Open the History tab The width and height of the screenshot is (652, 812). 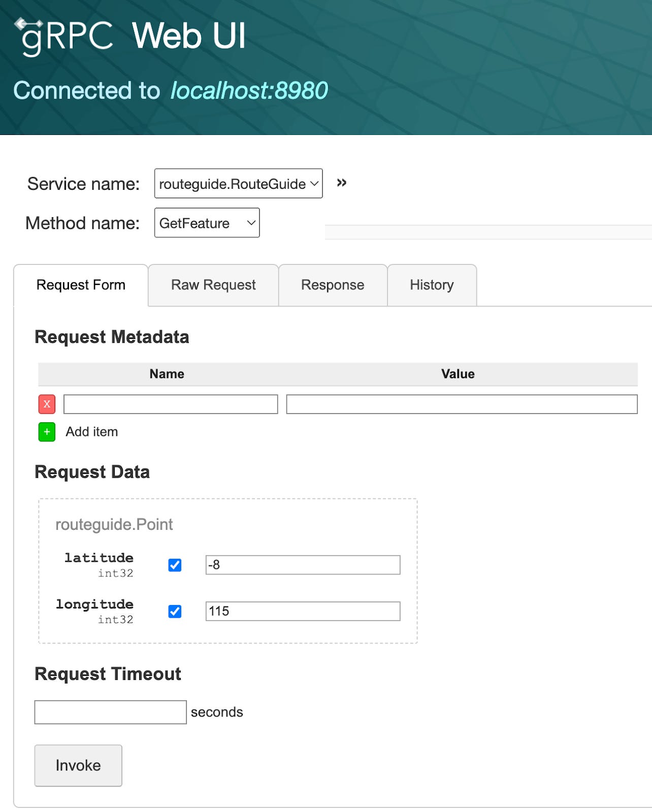[432, 285]
